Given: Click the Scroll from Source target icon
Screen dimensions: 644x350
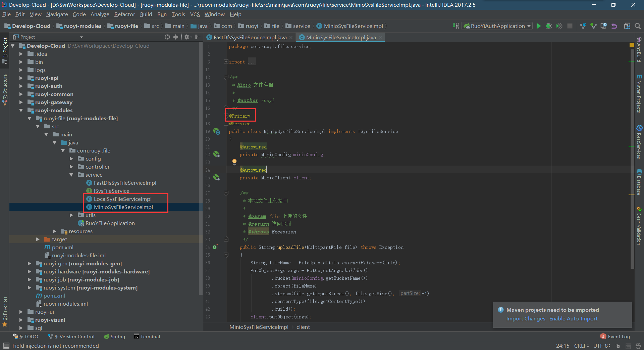Looking at the screenshot, I should 167,37.
